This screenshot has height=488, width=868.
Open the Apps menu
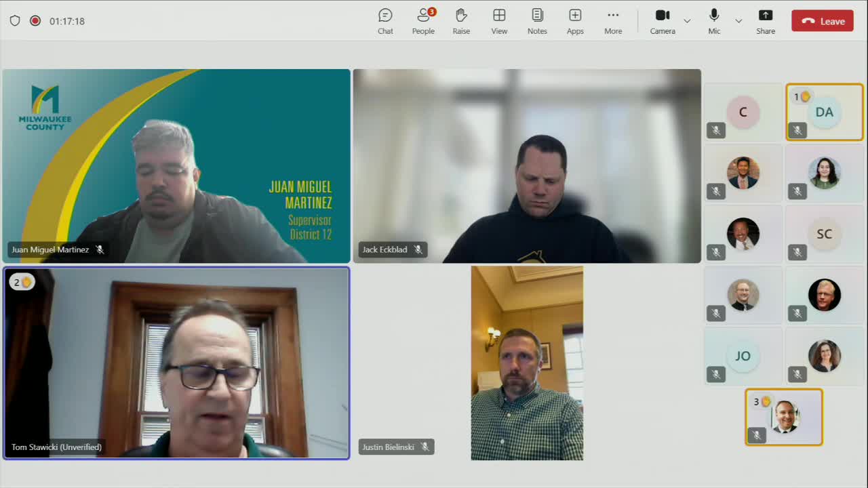[575, 22]
